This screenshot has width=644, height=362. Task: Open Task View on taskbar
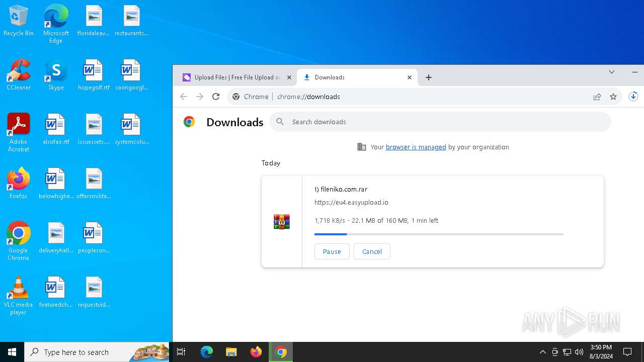coord(181,352)
